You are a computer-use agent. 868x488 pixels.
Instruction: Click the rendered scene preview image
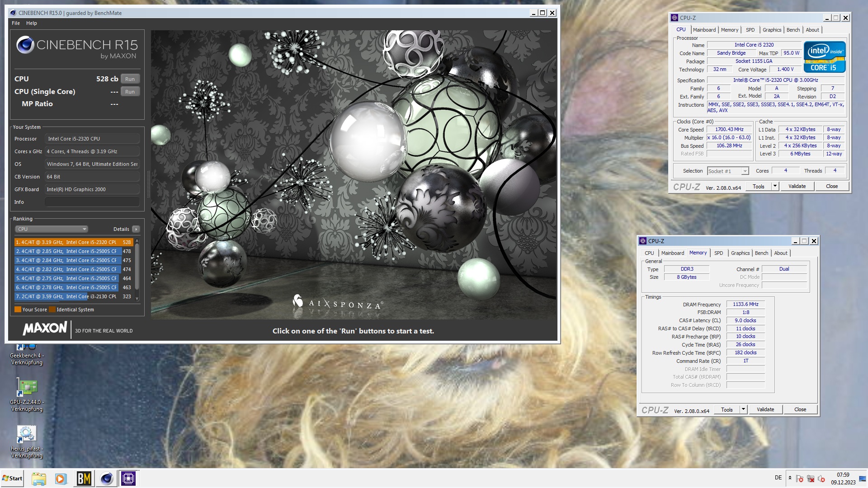(354, 175)
